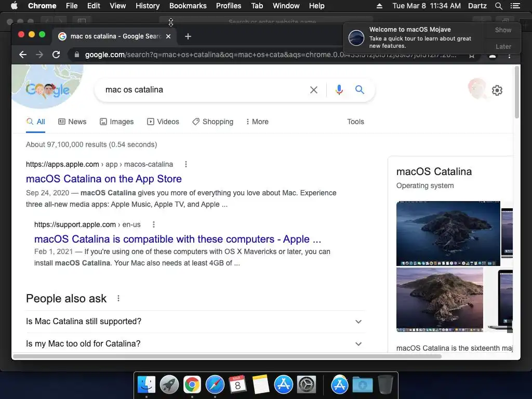Select the All results tab

point(36,122)
